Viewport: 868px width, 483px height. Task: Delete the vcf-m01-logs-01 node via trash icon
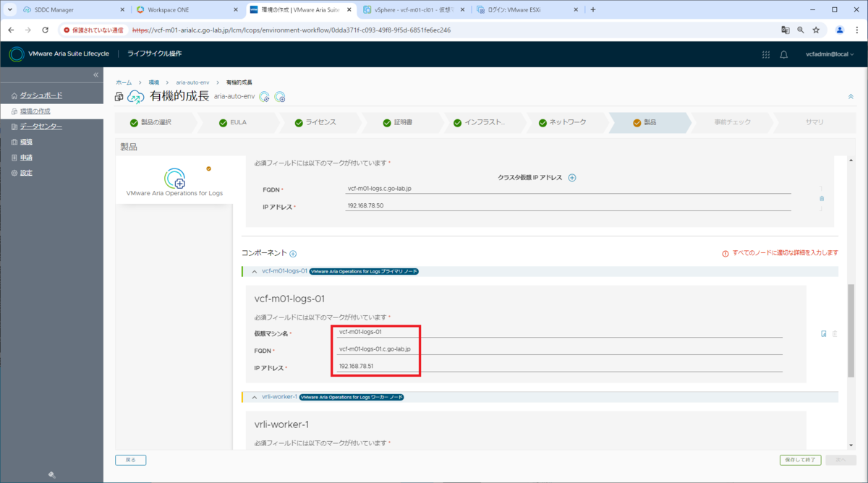[x=835, y=334]
